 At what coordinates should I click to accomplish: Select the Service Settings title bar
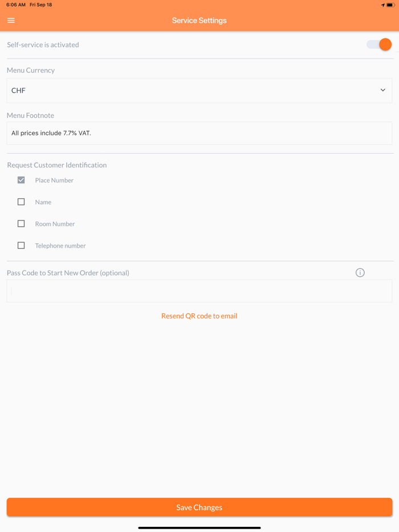[199, 20]
